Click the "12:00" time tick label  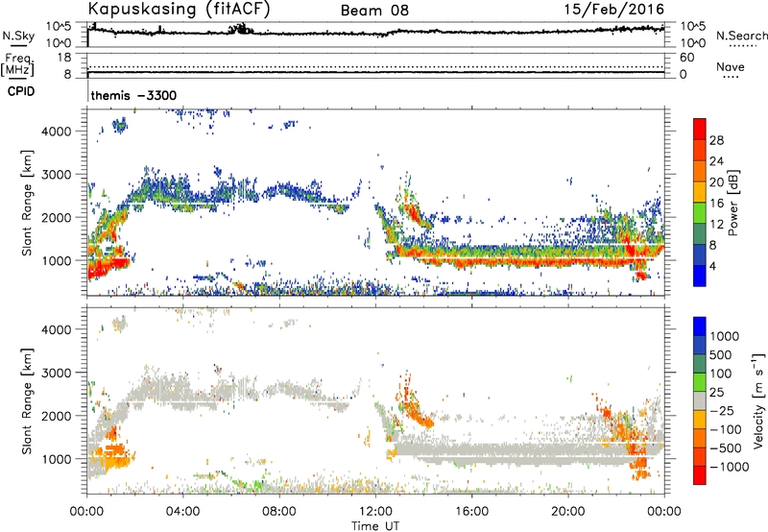tap(375, 512)
